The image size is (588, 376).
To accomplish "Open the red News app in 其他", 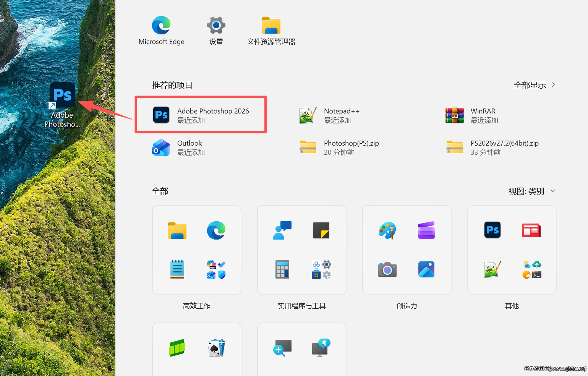I will 531,230.
